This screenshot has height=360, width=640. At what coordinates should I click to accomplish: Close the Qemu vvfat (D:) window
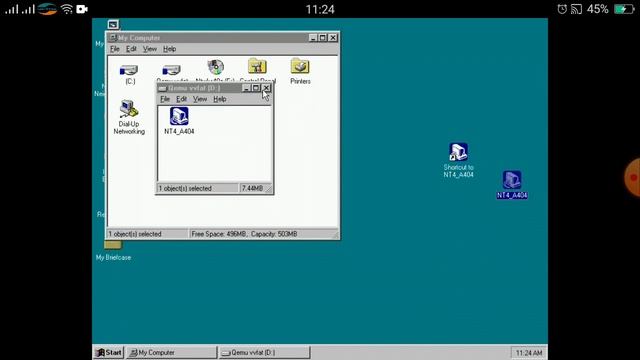266,88
